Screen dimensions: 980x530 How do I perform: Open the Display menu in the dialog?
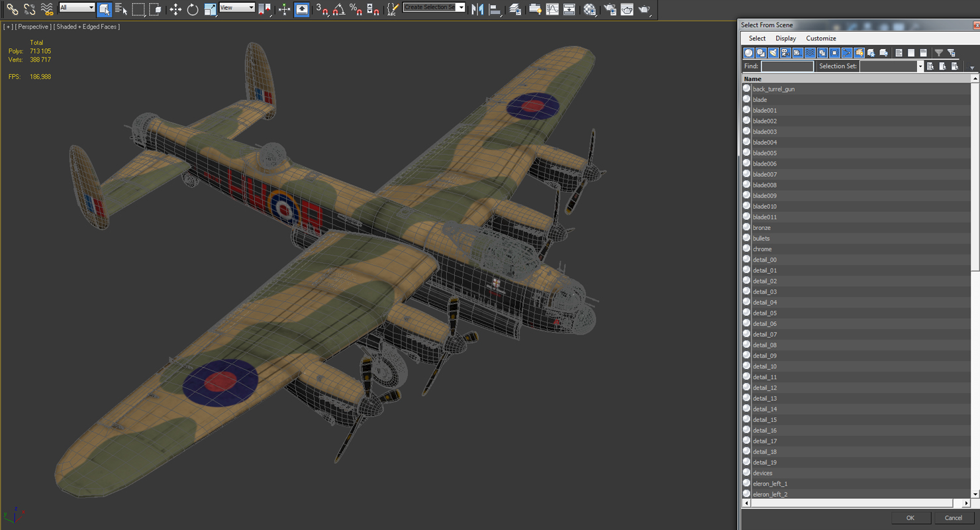pyautogui.click(x=786, y=38)
